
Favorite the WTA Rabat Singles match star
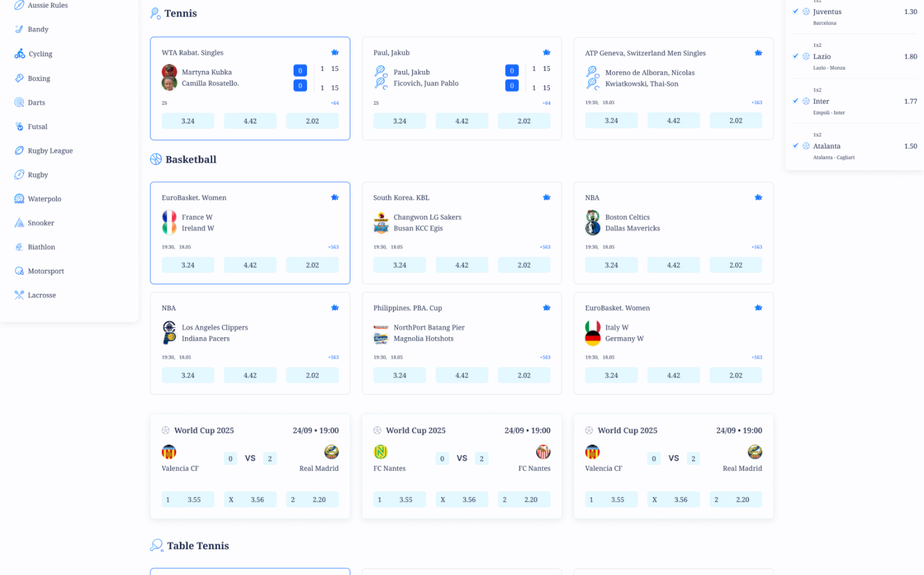[335, 52]
